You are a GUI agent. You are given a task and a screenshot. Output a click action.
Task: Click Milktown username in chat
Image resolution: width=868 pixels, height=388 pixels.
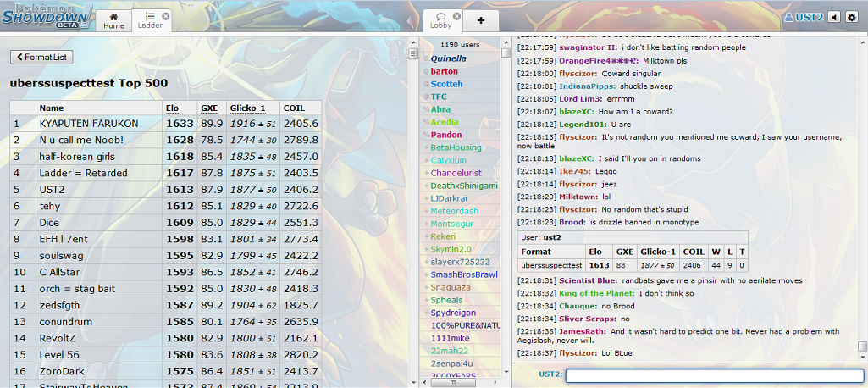[x=578, y=197]
